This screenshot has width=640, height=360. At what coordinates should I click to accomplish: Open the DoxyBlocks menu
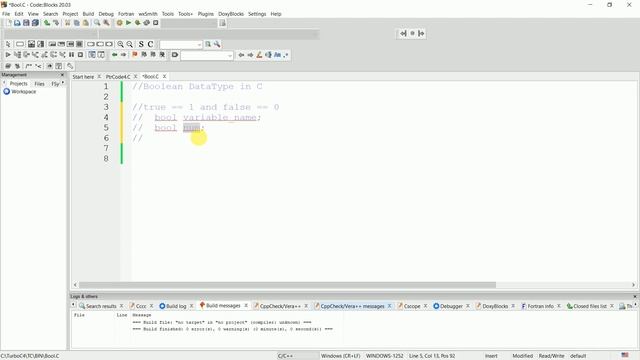tap(231, 14)
